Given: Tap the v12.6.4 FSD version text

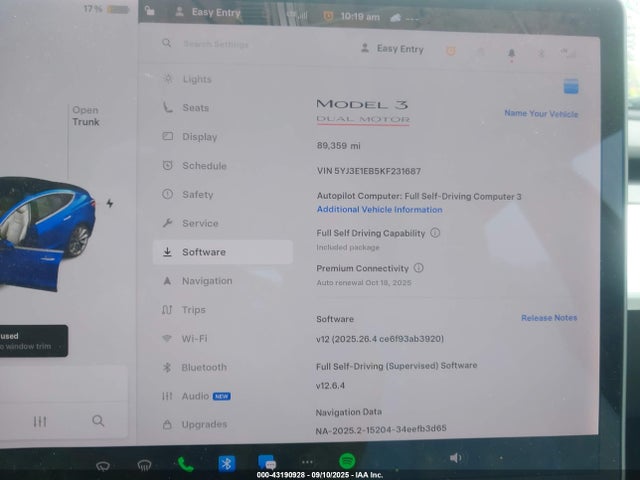Looking at the screenshot, I should (x=330, y=385).
